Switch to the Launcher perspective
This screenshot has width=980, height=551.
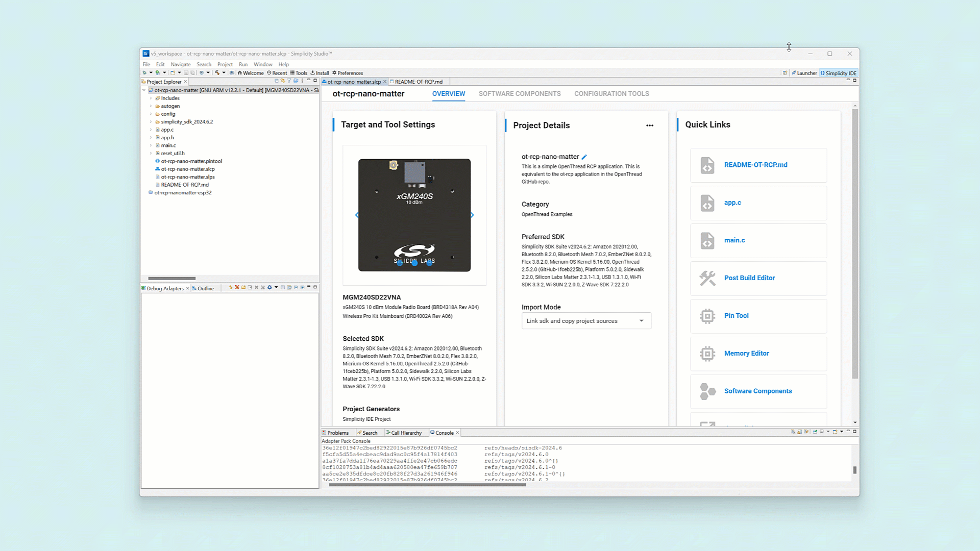coord(804,73)
